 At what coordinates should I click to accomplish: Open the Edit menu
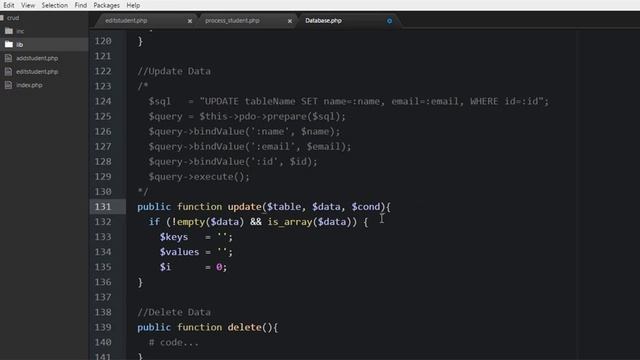(x=9, y=5)
